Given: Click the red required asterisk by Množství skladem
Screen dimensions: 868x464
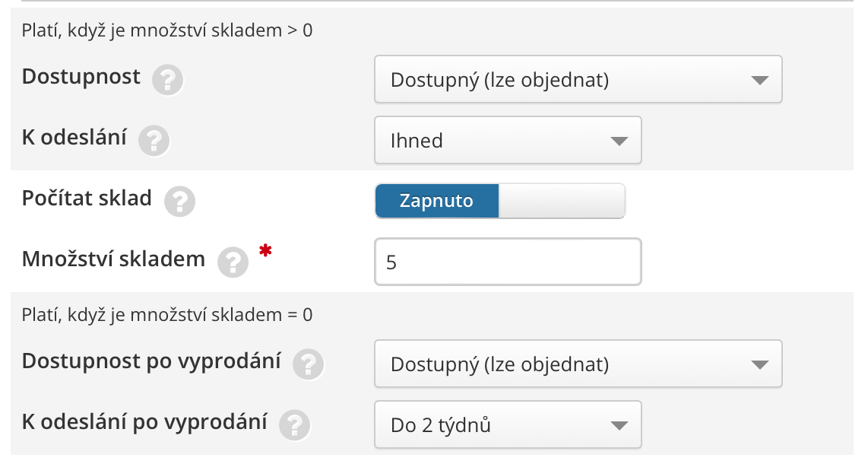Looking at the screenshot, I should [265, 252].
